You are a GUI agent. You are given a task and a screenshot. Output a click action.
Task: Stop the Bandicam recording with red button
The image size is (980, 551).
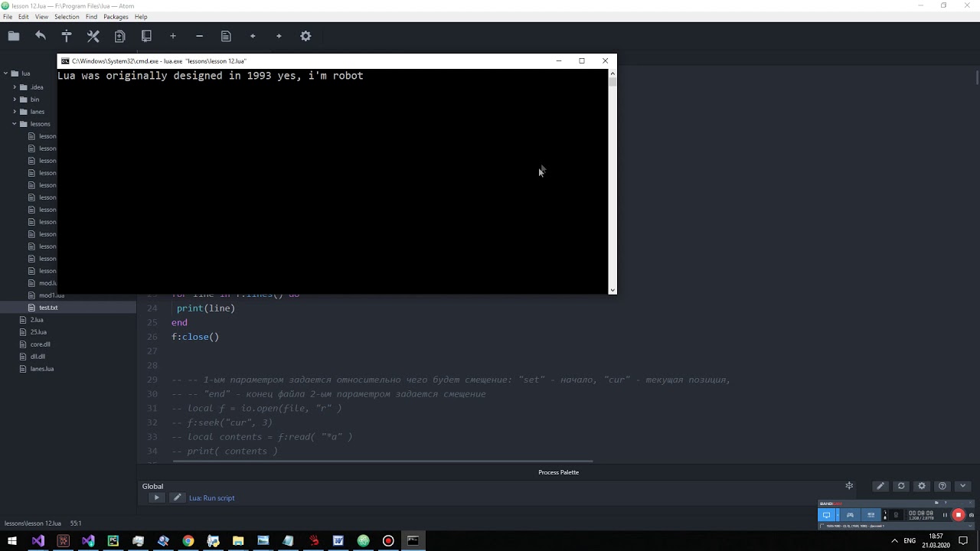(x=958, y=515)
